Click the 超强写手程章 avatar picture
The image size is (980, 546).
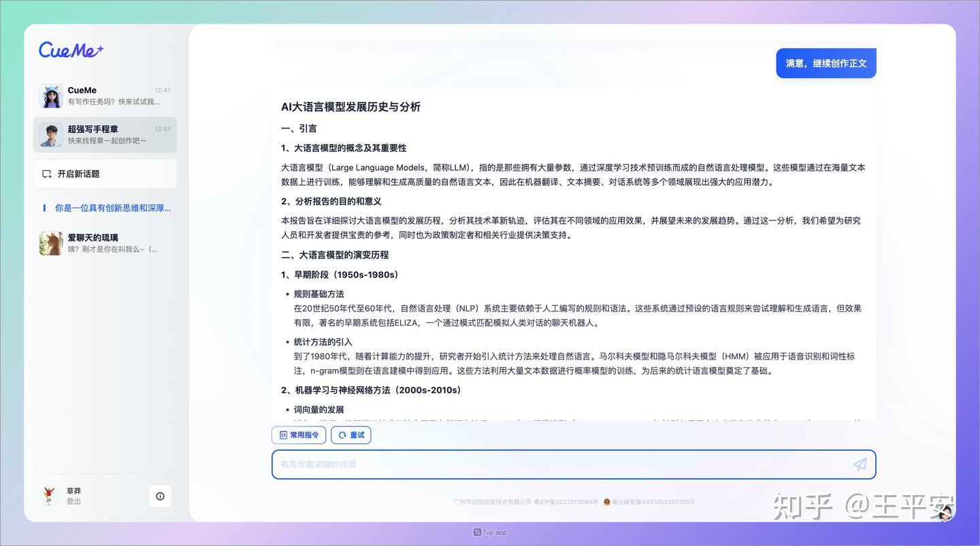50,135
